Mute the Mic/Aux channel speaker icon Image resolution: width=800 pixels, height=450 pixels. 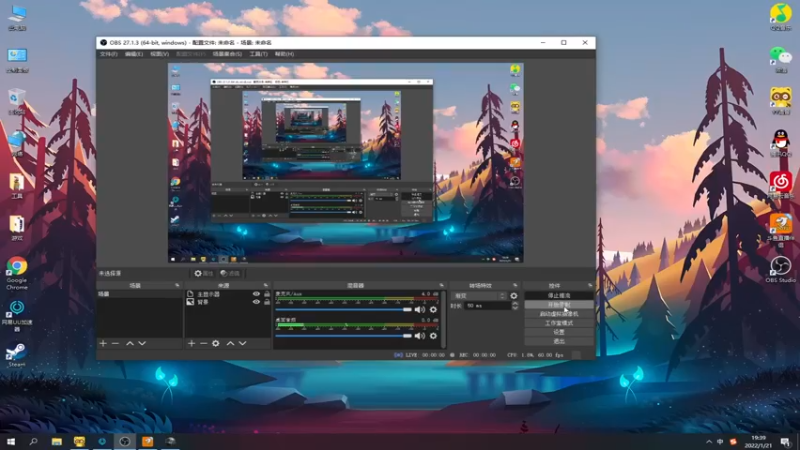419,309
